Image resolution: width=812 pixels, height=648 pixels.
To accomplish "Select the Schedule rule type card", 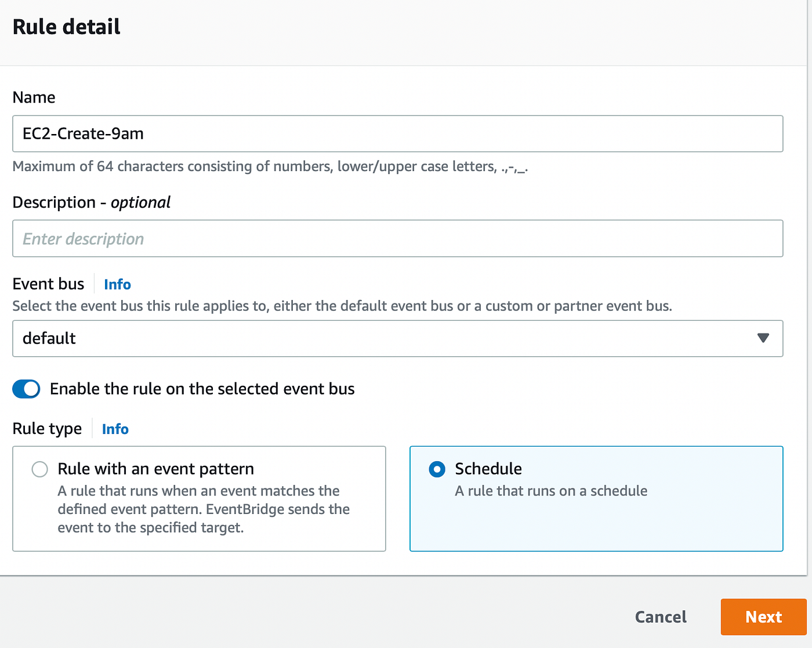I will [596, 498].
